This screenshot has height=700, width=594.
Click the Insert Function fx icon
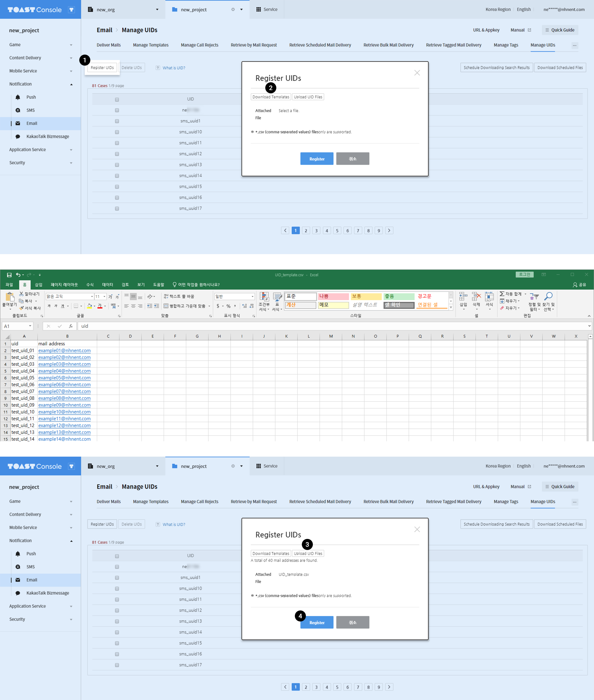coord(71,326)
